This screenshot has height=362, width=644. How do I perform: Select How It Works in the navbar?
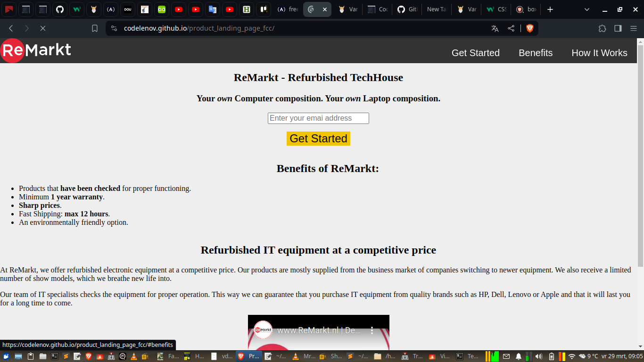[x=599, y=53]
